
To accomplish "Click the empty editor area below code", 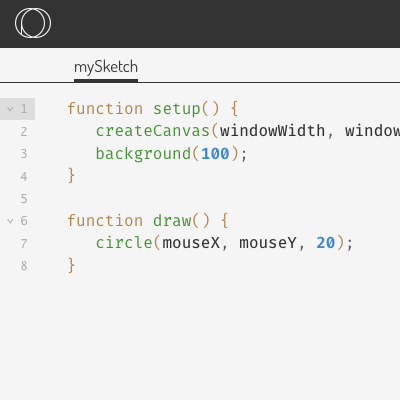I will tap(217, 333).
